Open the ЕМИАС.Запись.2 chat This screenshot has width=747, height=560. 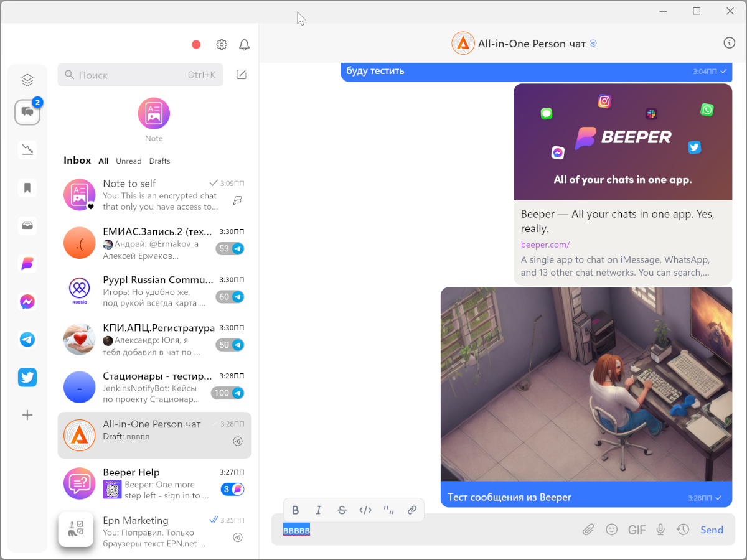click(x=154, y=243)
